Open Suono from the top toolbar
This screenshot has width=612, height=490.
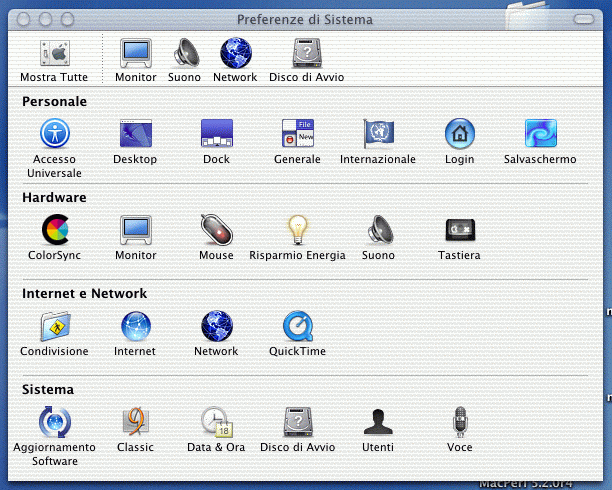click(186, 52)
